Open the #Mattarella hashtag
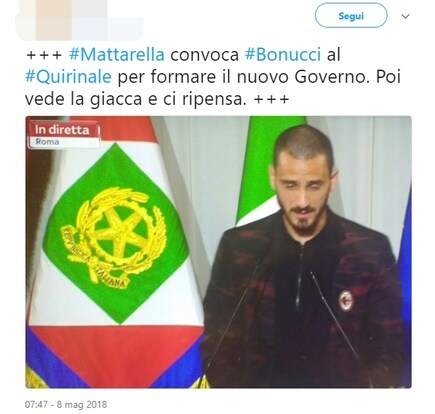 [x=117, y=54]
